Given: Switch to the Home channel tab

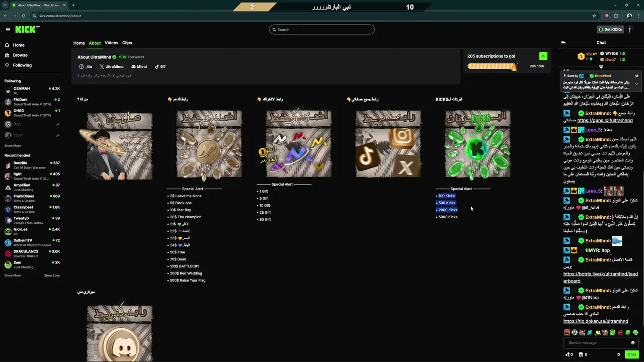Looking at the screenshot, I should [x=79, y=43].
